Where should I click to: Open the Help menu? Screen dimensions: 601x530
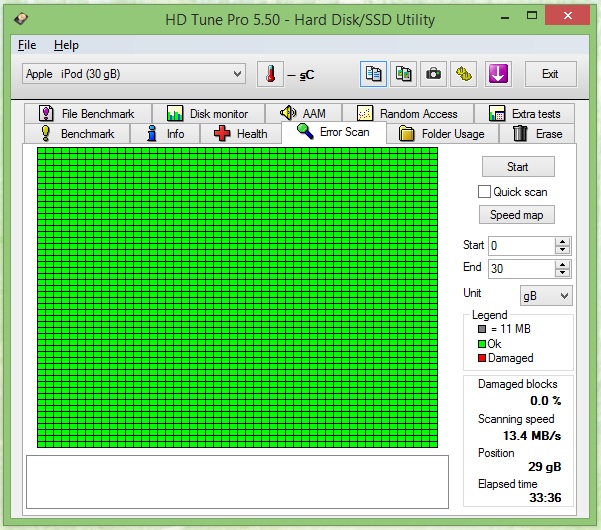pos(66,45)
